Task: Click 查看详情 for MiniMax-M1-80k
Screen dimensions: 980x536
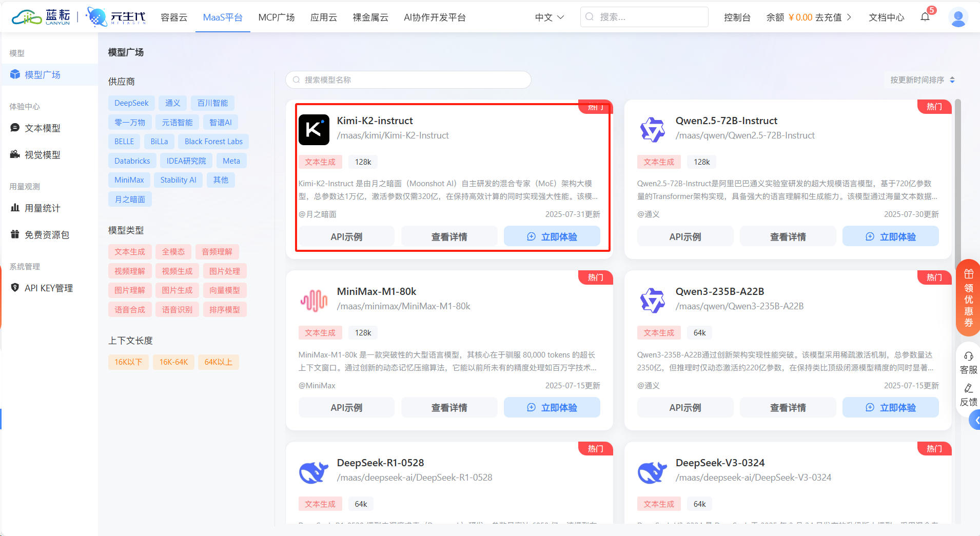Action: (449, 407)
